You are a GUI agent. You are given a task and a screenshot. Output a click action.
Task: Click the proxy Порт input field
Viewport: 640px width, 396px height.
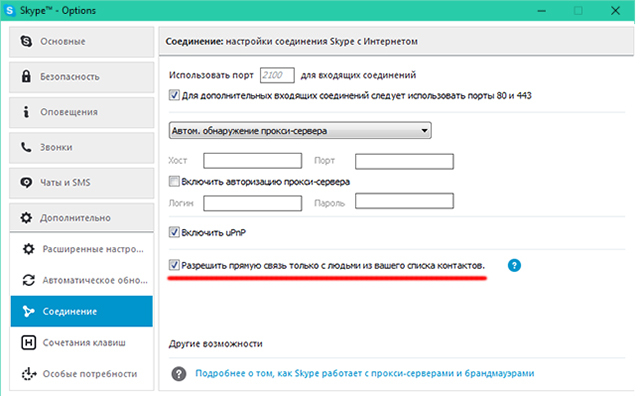[404, 161]
